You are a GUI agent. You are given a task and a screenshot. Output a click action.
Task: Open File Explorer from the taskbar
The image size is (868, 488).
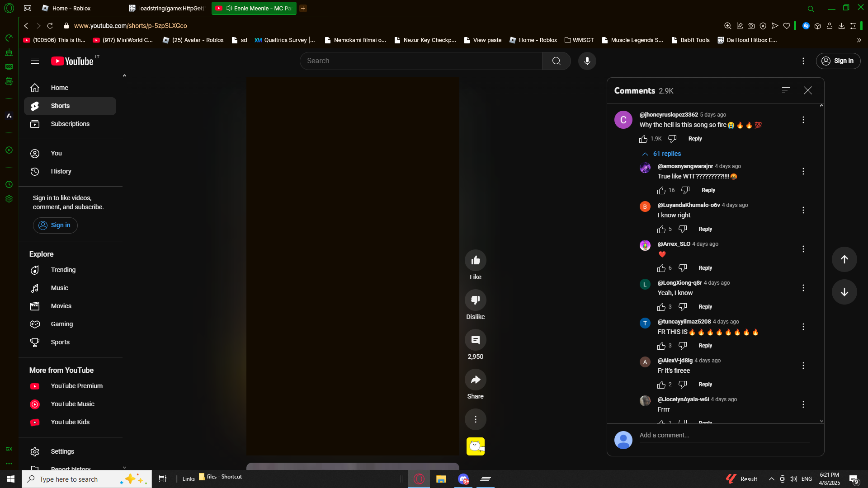441,479
